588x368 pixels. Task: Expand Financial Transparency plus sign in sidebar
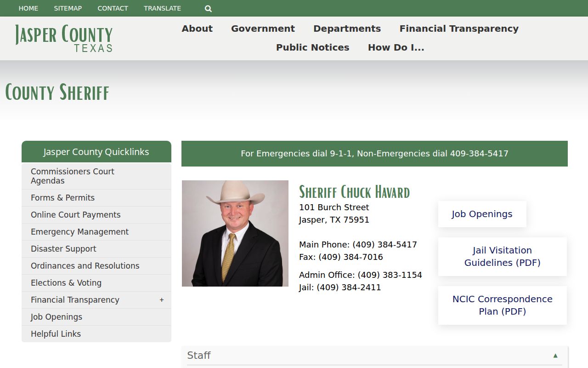tap(162, 300)
